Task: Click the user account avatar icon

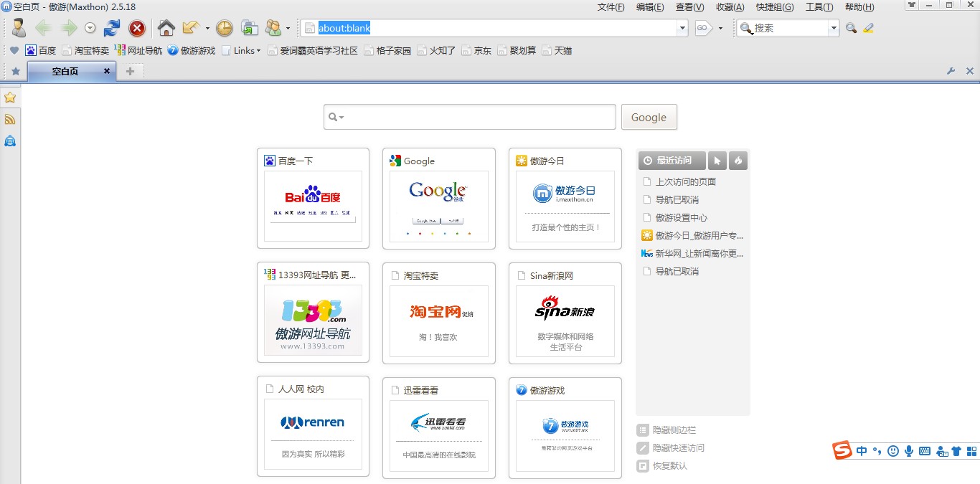Action: 19,28
